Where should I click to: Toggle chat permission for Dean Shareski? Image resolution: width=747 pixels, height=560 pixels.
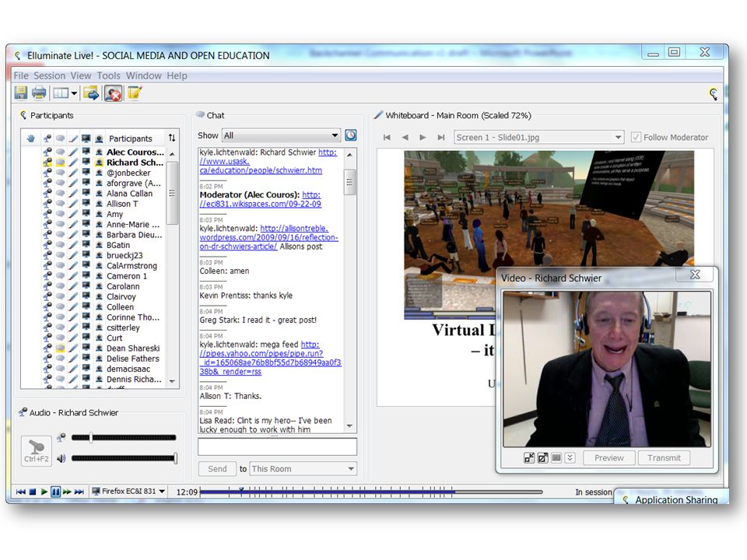[60, 348]
